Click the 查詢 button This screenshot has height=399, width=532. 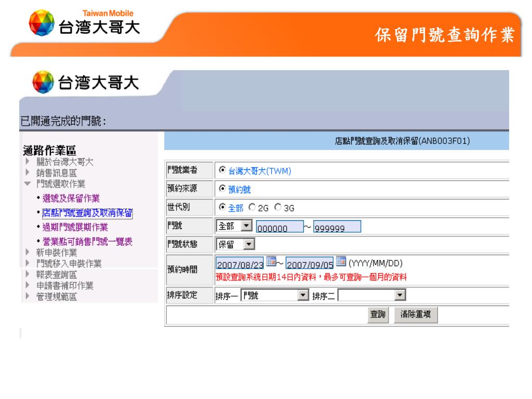pos(378,314)
